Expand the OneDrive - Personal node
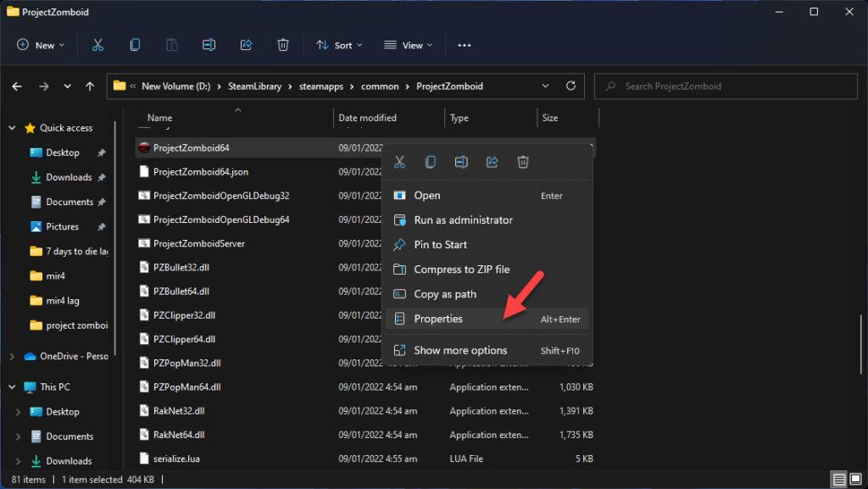The width and height of the screenshot is (868, 489). tap(12, 357)
